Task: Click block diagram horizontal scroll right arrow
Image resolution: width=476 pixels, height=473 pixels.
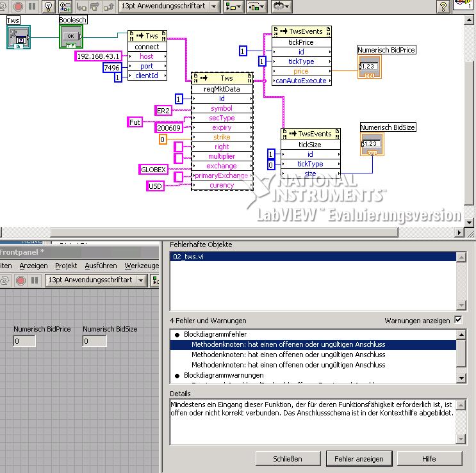Action: click(459, 232)
